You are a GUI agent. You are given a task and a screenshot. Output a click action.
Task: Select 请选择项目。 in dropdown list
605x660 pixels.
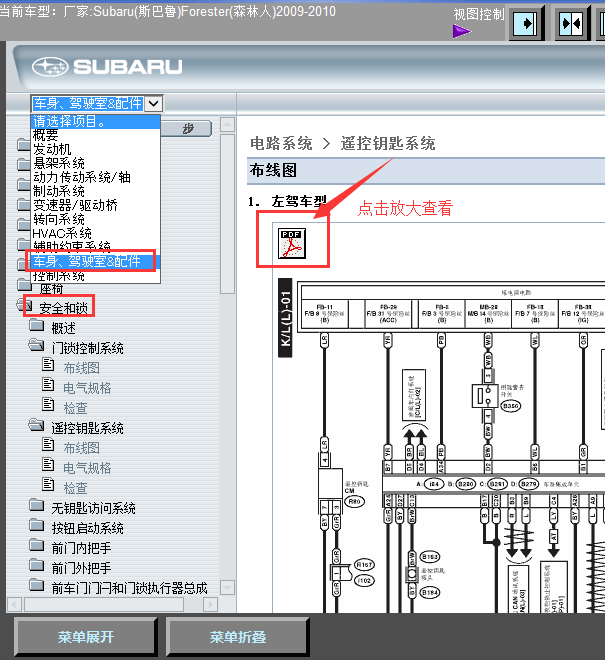(x=96, y=122)
